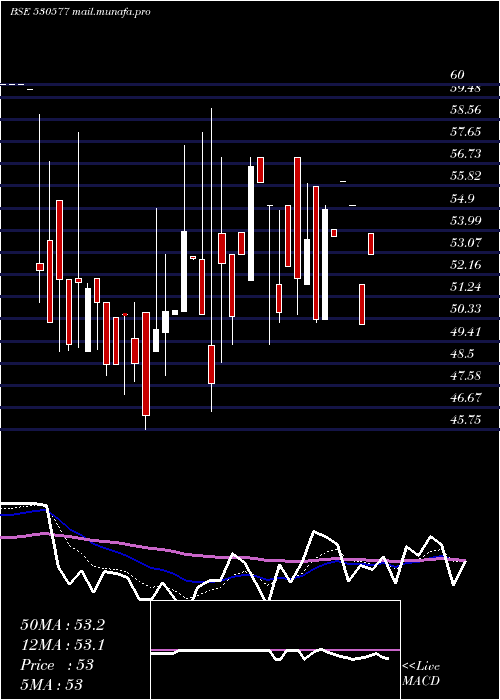The image size is (500, 700).
Task: Click the 47.58 price axis label
Action: click(x=466, y=375)
